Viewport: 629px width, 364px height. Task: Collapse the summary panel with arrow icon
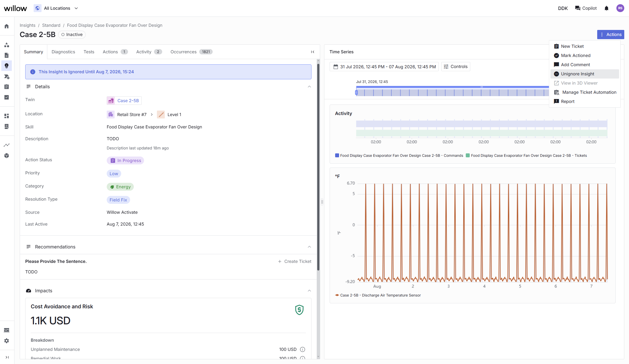tap(313, 52)
